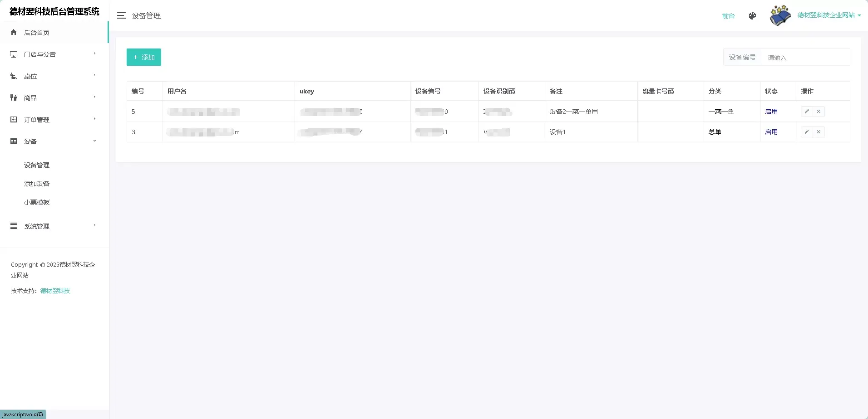868x419 pixels.
Task: Select 添加设备 in the sidebar
Action: pos(37,184)
